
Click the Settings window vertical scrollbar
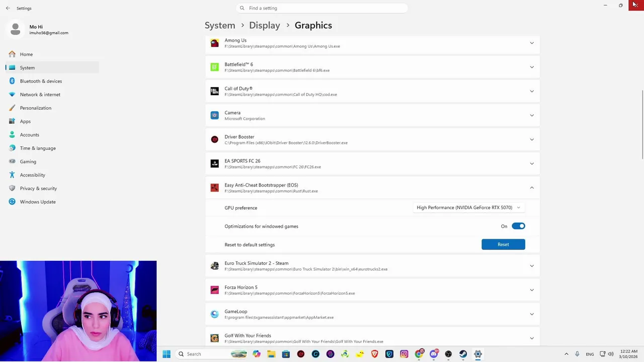(641, 126)
